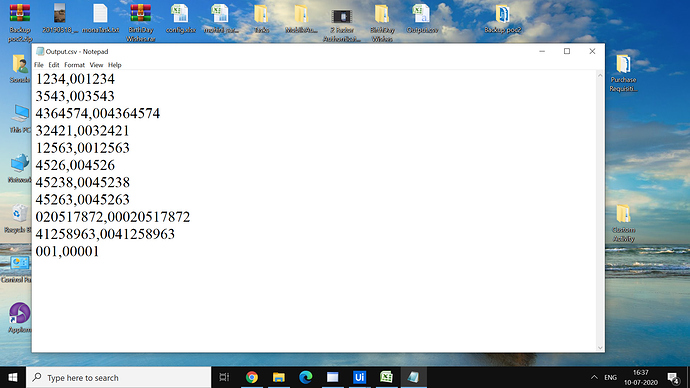Image resolution: width=690 pixels, height=388 pixels.
Task: Open the File menu in Notepad
Action: (39, 65)
